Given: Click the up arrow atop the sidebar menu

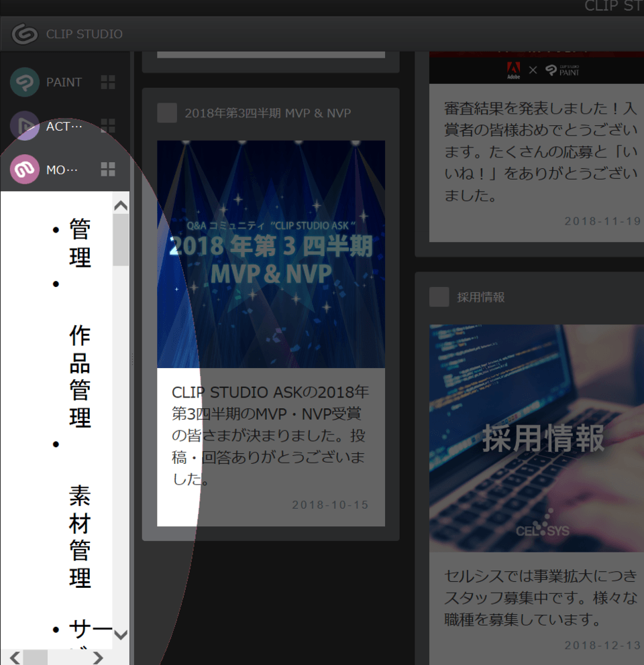Looking at the screenshot, I should coord(121,205).
